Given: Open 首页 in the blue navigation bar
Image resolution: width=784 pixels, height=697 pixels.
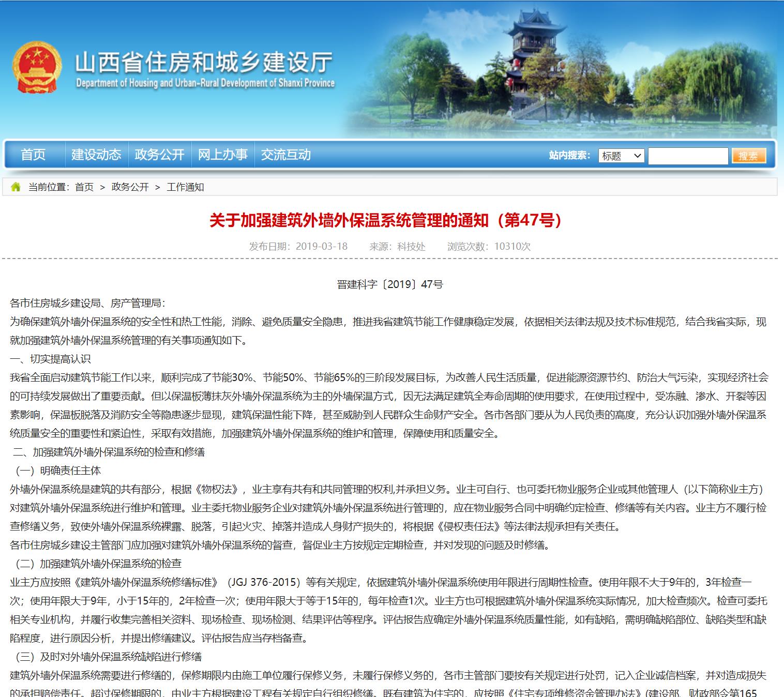Looking at the screenshot, I should point(33,155).
